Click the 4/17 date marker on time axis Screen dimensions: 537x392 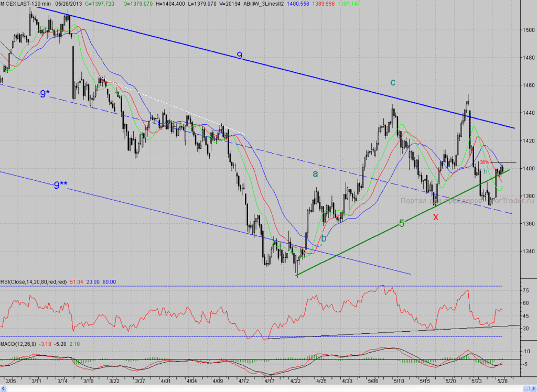click(x=270, y=381)
